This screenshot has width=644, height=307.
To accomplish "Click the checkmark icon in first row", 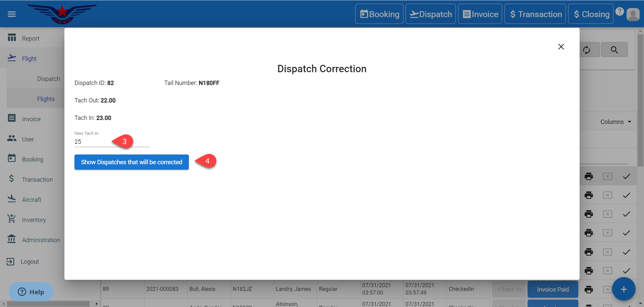I will coord(626,177).
